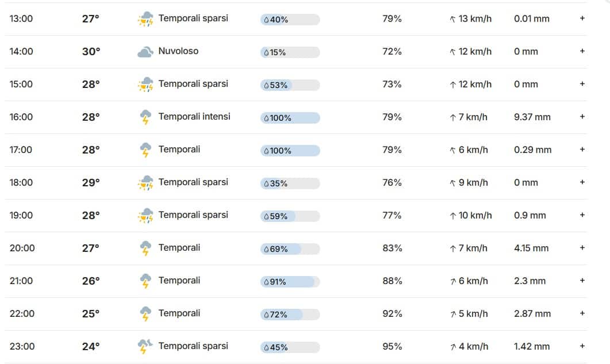
Task: Open details for the 23:00 row
Action: click(x=582, y=346)
